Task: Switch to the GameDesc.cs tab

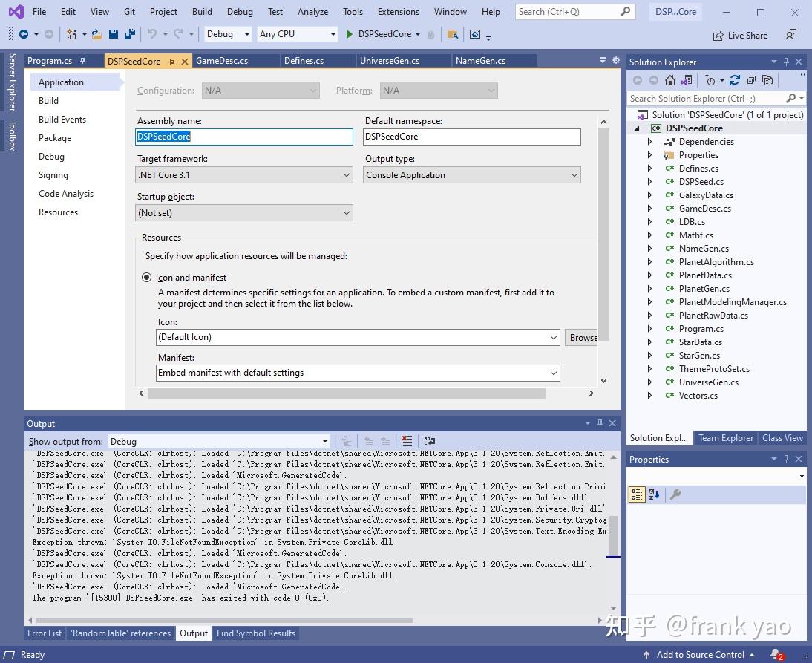Action: coord(222,61)
